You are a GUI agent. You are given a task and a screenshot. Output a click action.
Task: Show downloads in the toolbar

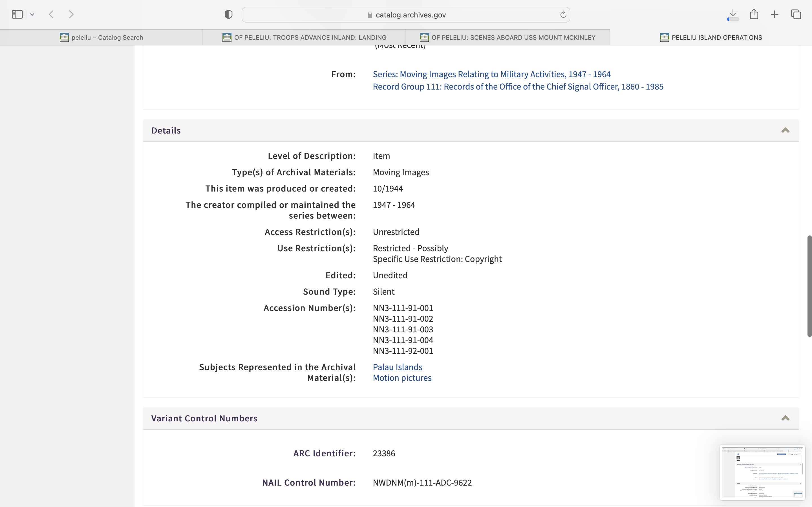tap(733, 14)
